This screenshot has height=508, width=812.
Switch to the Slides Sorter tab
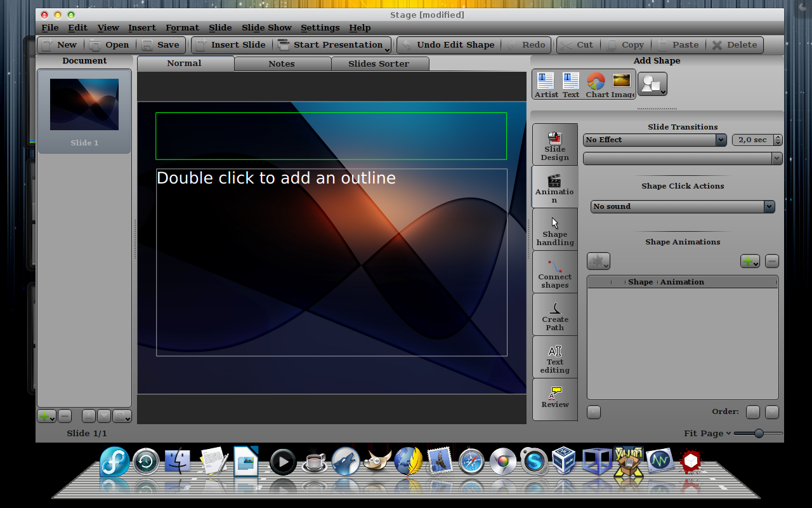[379, 63]
